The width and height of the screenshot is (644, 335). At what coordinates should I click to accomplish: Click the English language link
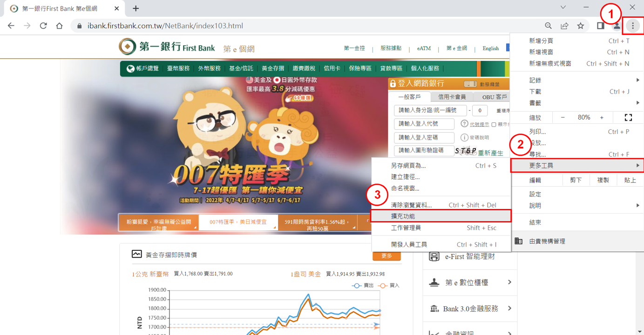490,48
